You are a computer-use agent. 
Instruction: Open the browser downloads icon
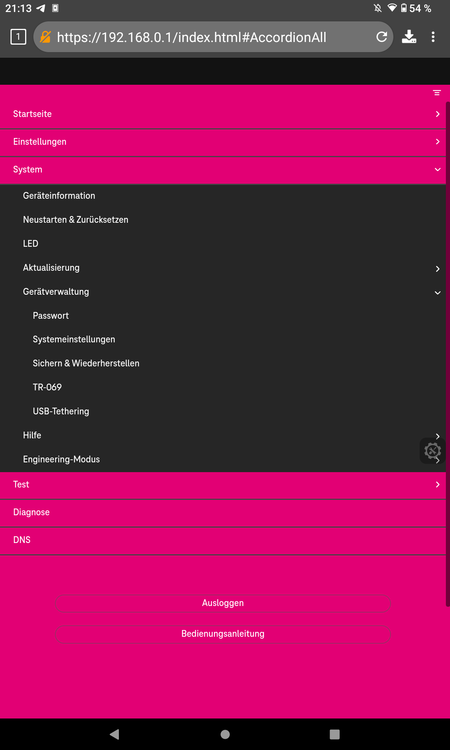[x=409, y=37]
